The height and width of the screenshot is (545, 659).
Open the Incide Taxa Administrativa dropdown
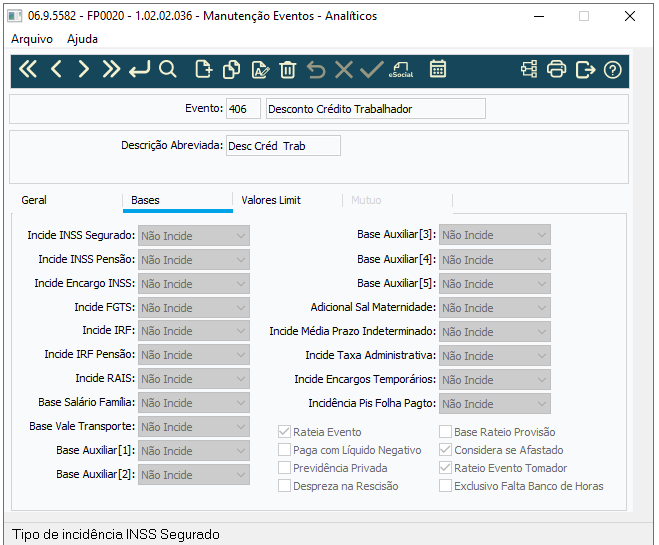[495, 355]
